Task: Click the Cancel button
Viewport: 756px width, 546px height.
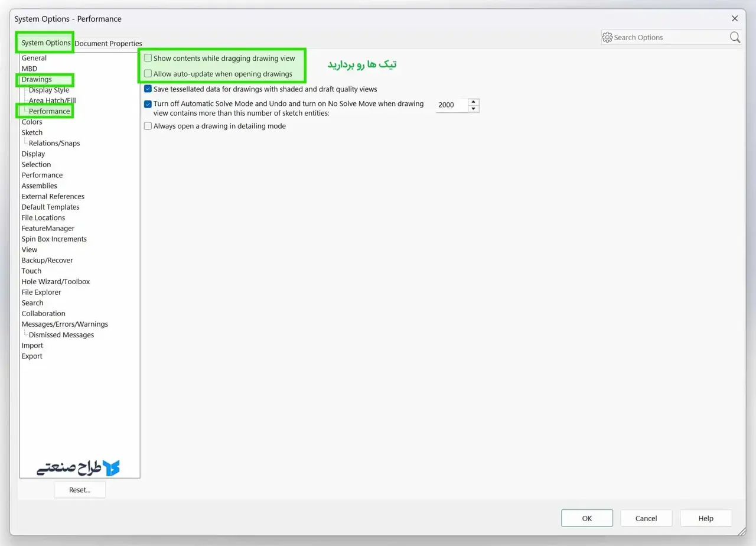Action: (x=646, y=518)
